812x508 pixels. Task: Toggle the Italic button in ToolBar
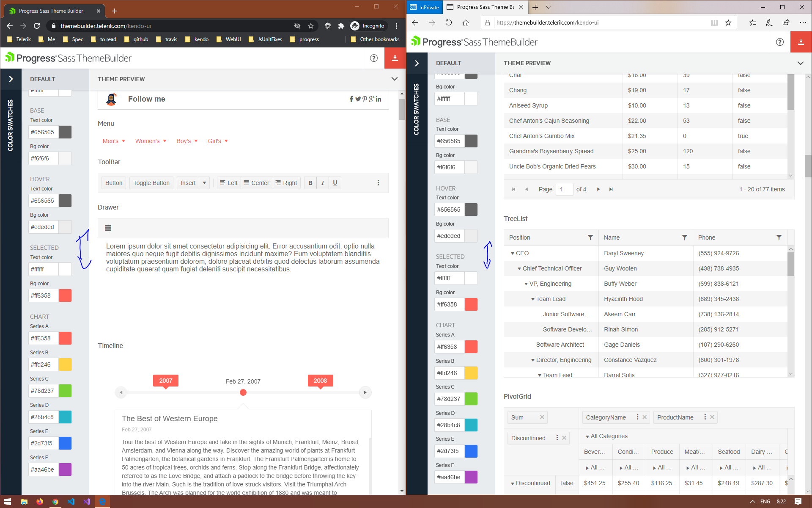coord(323,183)
